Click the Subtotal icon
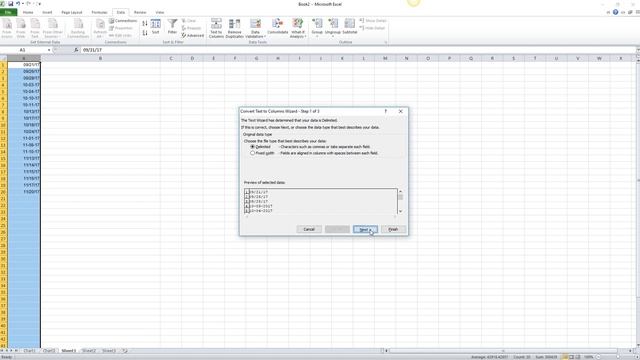Image resolution: width=640 pixels, height=360 pixels. point(350,26)
